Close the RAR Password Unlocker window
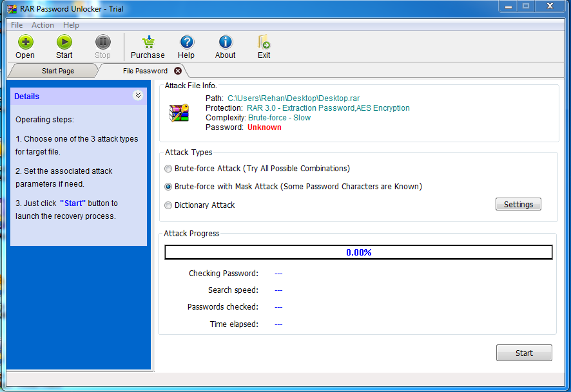 [550, 6]
